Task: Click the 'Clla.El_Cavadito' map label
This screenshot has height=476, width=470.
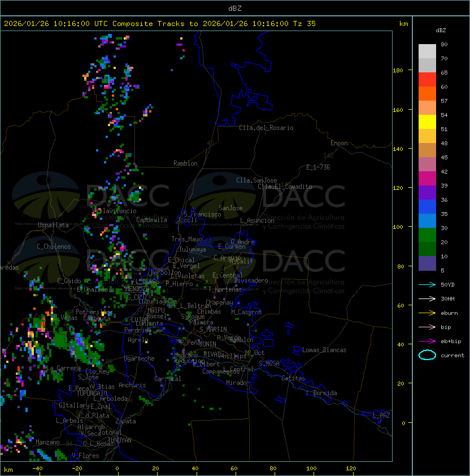Action: point(285,187)
